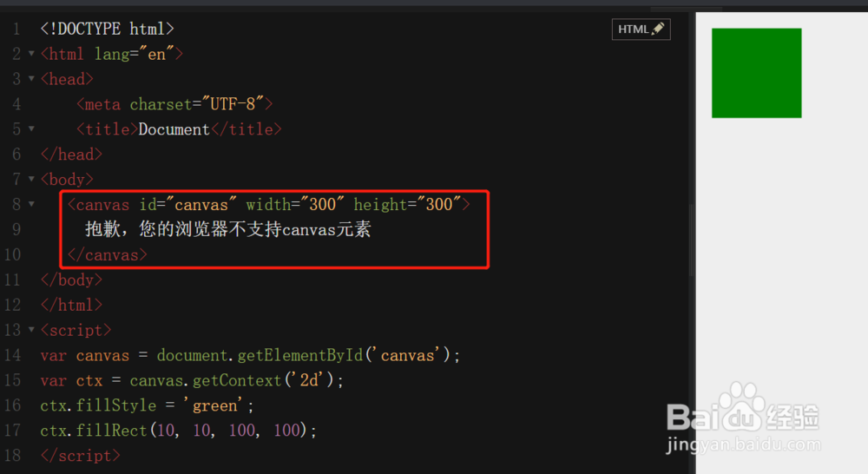Collapse the canvas tag fold arrow on line 8
Image resolution: width=868 pixels, height=474 pixels.
coord(31,204)
